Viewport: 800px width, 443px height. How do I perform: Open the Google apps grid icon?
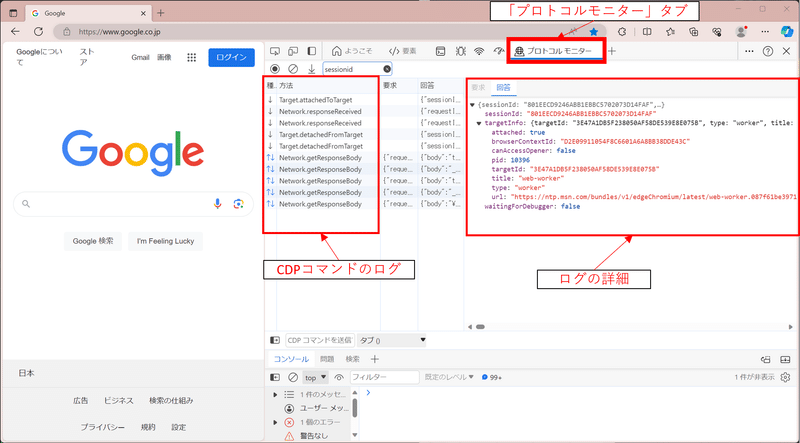click(x=192, y=58)
